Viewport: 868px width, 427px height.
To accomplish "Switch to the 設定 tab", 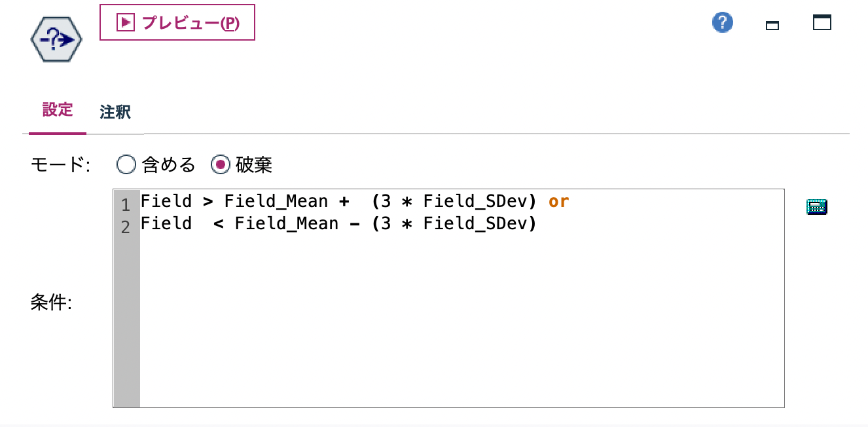I will 56,110.
